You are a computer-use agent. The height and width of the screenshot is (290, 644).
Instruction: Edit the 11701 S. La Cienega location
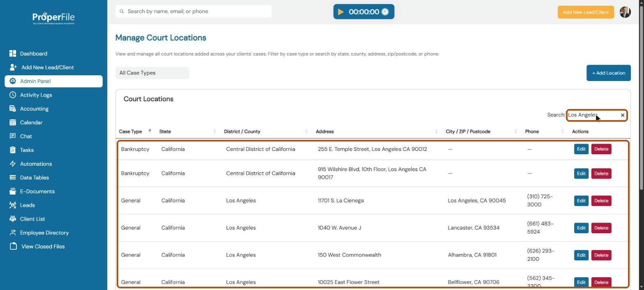coord(581,201)
